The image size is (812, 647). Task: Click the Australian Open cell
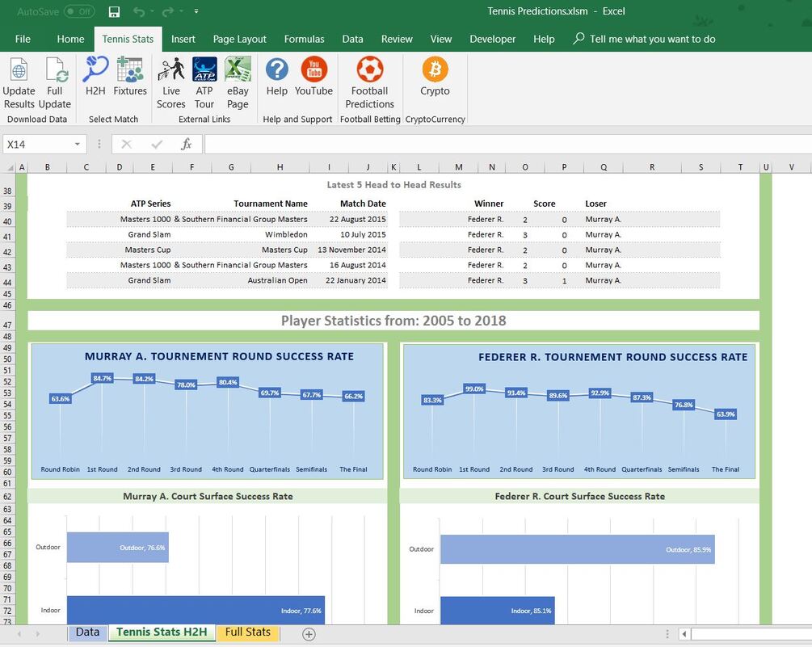pos(277,280)
